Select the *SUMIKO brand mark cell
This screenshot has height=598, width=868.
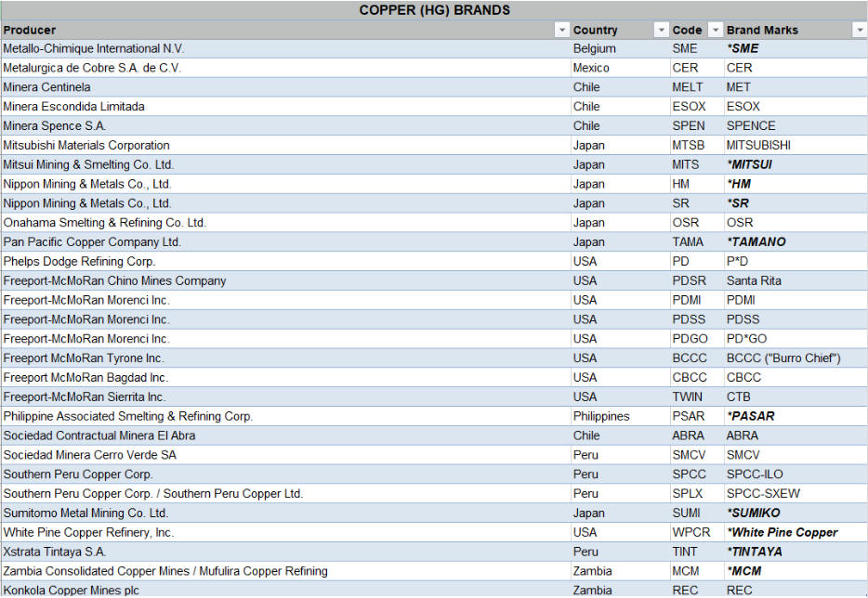[x=796, y=513]
